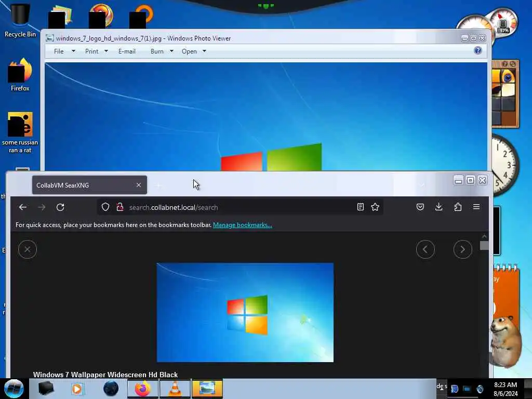Open Photo Viewer help icon

[x=478, y=50]
